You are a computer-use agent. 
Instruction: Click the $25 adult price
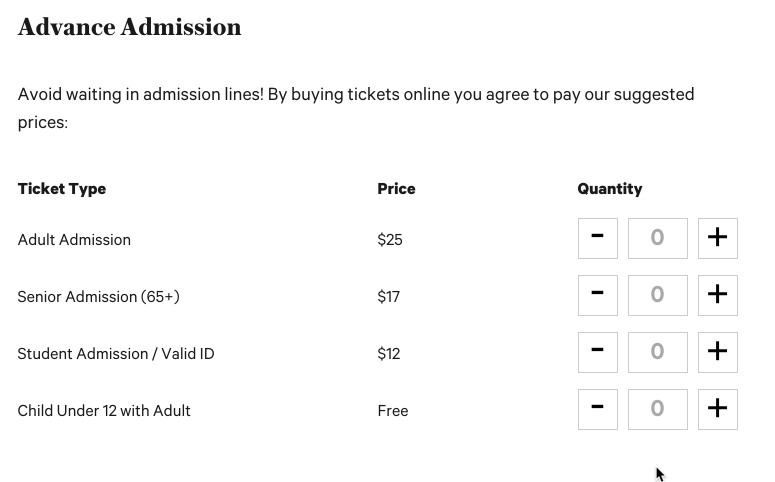coord(390,240)
